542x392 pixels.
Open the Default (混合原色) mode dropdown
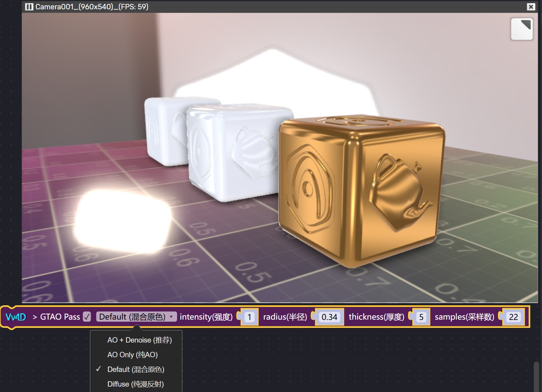point(132,317)
